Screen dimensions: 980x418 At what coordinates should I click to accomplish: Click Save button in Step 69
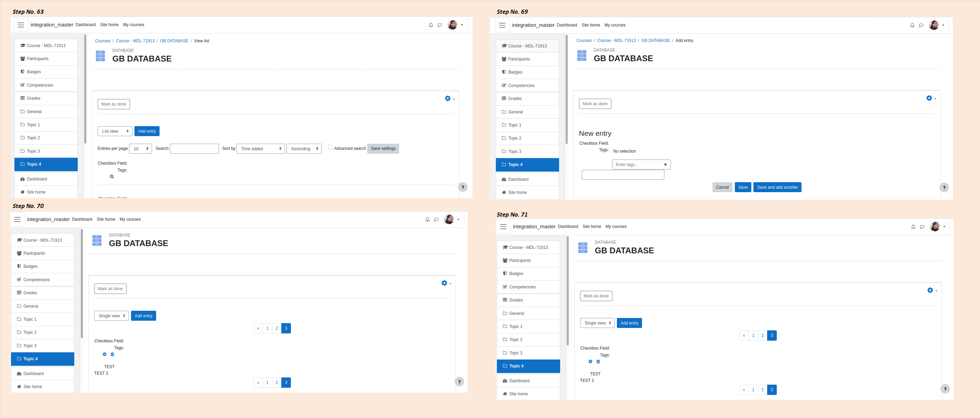pyautogui.click(x=743, y=187)
